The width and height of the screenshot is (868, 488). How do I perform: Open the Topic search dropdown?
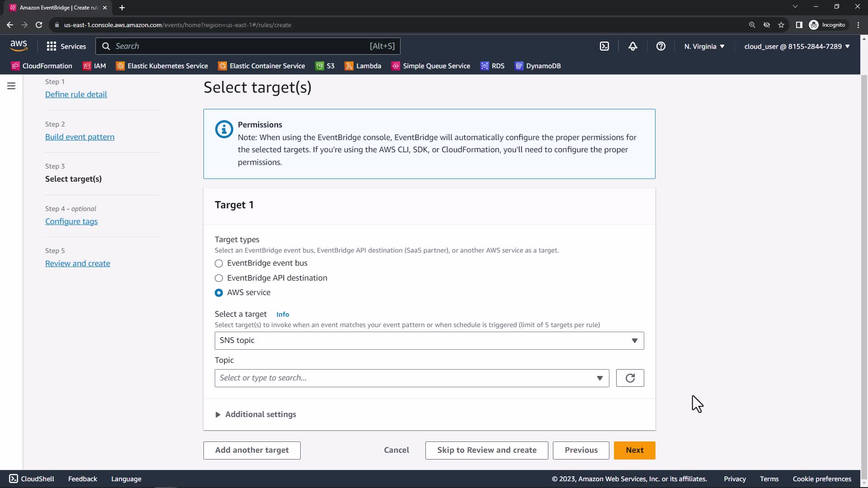pyautogui.click(x=411, y=378)
